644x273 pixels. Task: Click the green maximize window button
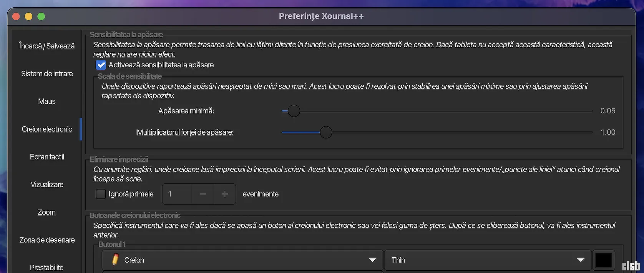[x=41, y=16]
